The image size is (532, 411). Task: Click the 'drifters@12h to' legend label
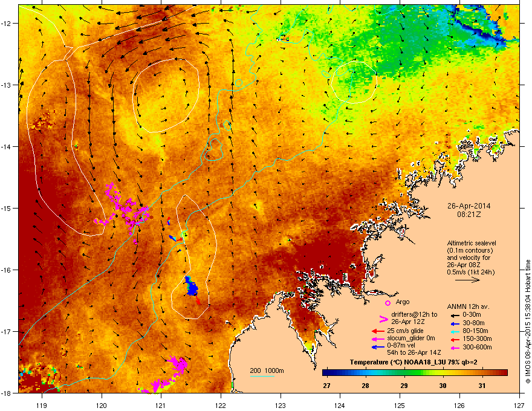[x=414, y=314]
